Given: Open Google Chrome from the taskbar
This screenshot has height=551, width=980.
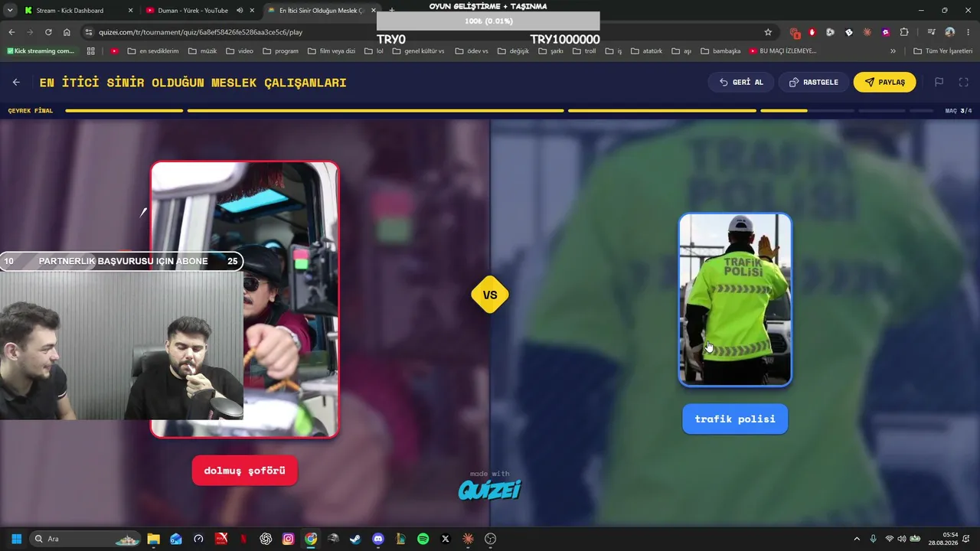Looking at the screenshot, I should 311,539.
